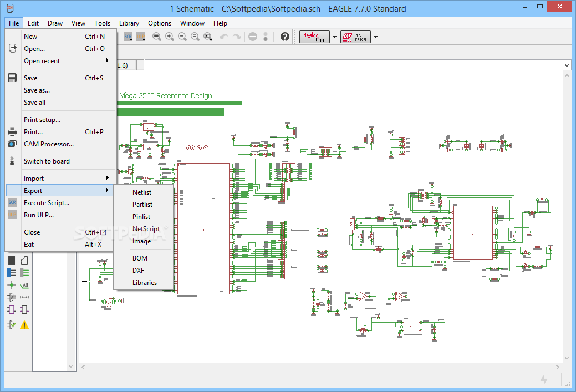This screenshot has height=392, width=576.
Task: Click the Zoom out magnifier icon
Action: pyautogui.click(x=182, y=37)
